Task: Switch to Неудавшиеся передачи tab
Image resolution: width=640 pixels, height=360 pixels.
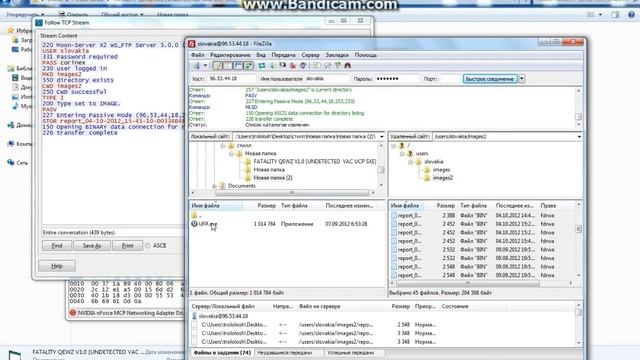Action: tap(285, 353)
